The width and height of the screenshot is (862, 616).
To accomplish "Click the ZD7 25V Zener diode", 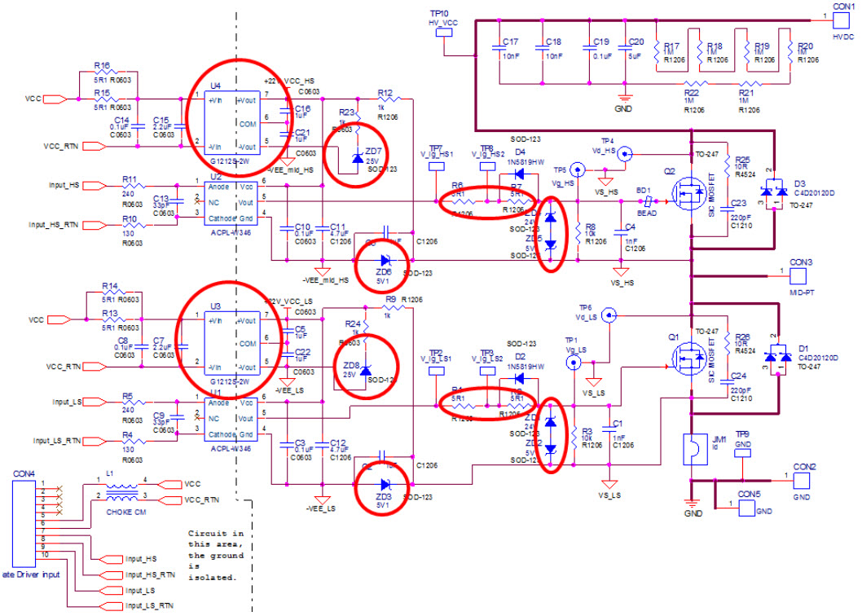I will coord(358,157).
